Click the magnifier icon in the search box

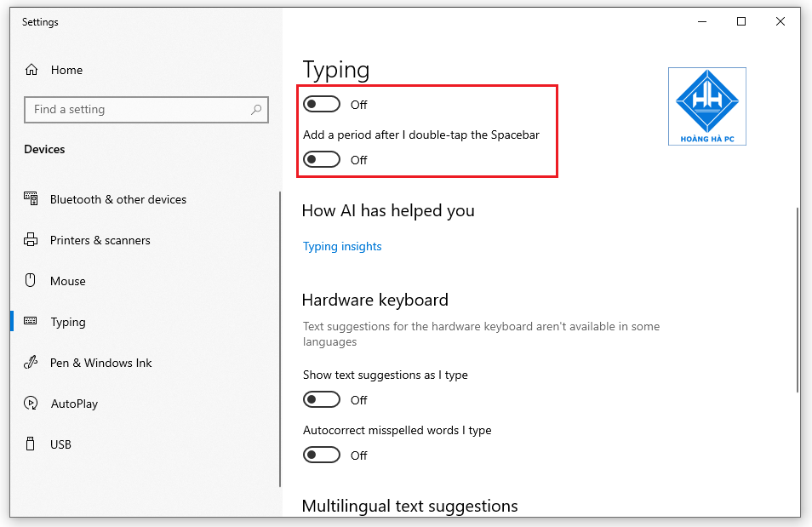255,110
